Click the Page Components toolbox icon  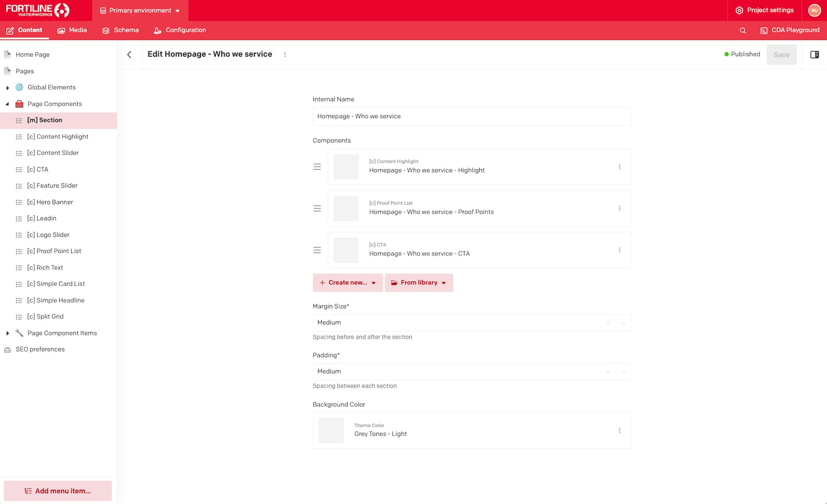point(19,104)
